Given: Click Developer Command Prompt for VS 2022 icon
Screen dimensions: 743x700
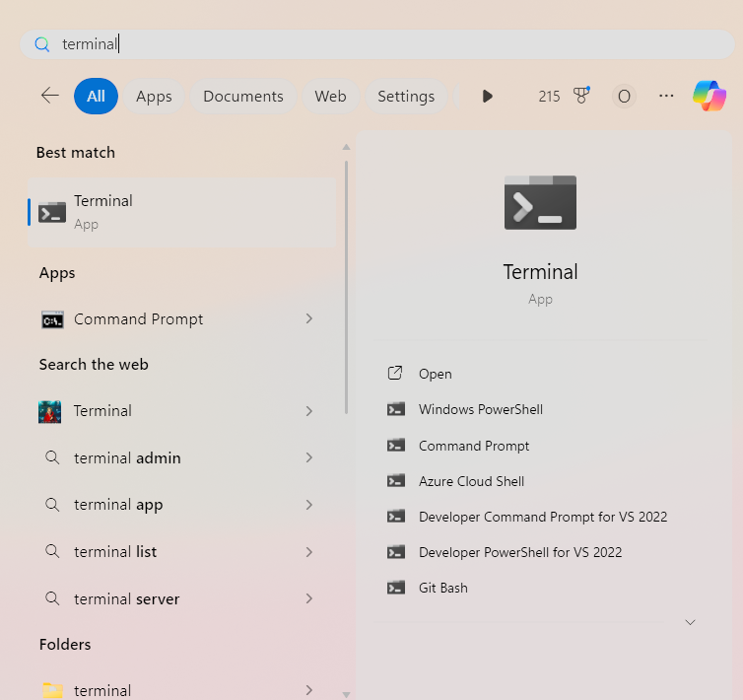Looking at the screenshot, I should click(x=396, y=516).
